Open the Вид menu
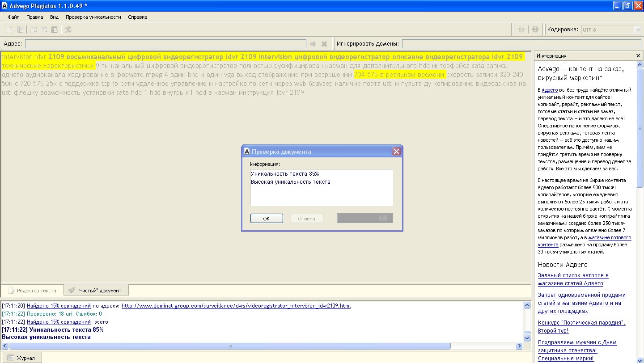This screenshot has width=644, height=363. 54,17
